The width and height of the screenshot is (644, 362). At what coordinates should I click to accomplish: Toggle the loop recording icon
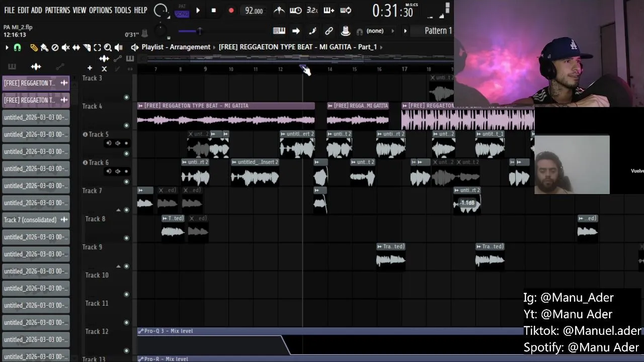(346, 11)
